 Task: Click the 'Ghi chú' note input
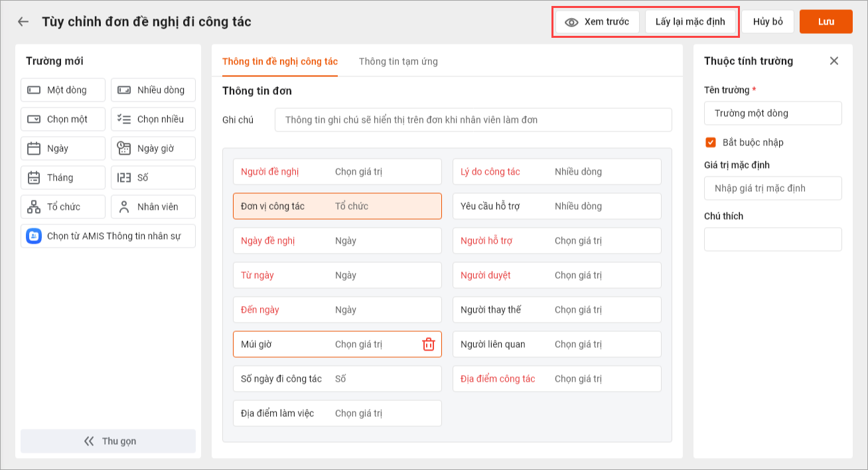473,120
